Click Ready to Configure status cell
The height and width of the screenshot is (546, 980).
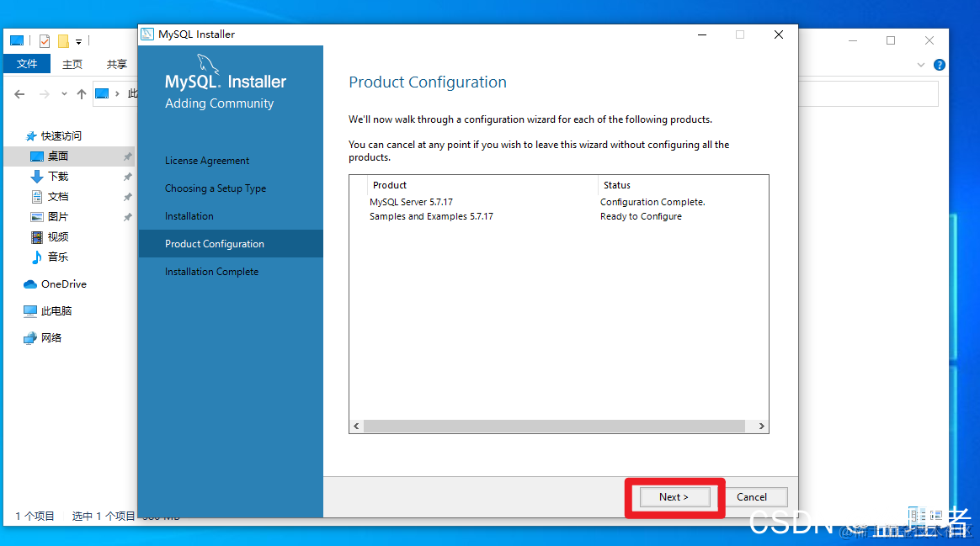(x=641, y=216)
